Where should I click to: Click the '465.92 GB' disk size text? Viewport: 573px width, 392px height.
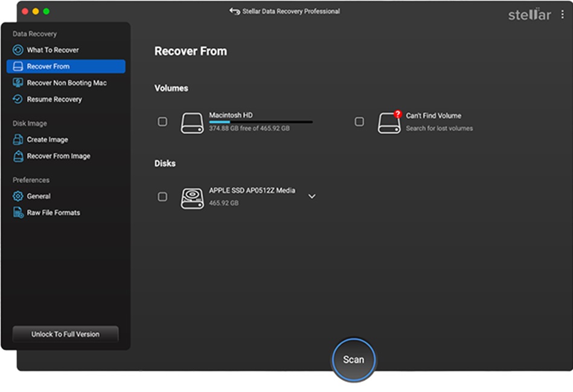(223, 203)
